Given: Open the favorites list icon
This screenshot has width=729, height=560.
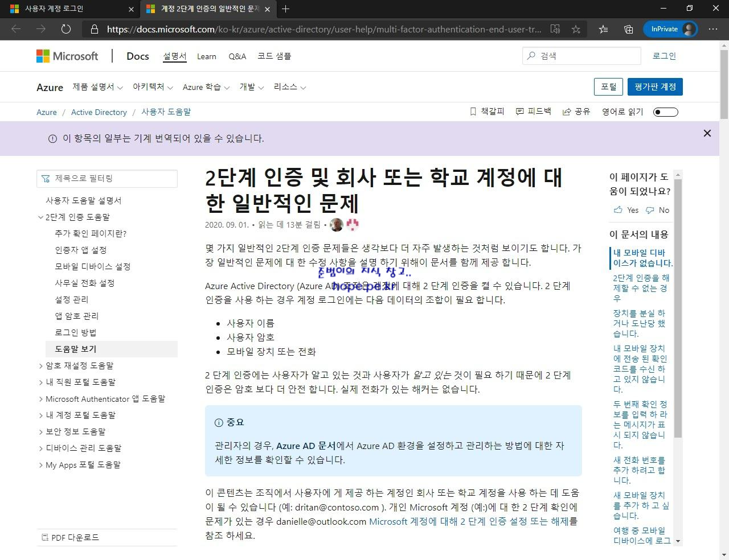Looking at the screenshot, I should pos(604,29).
